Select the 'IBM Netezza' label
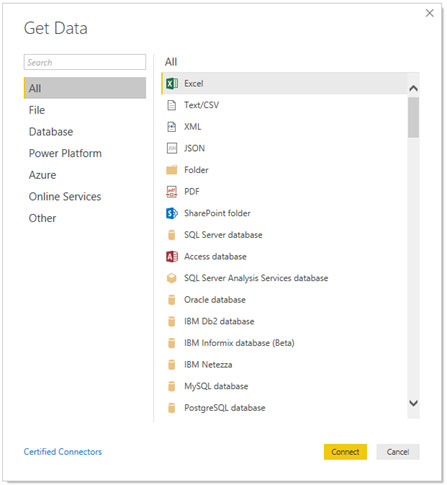Screen dimensions: 447x485 pos(208,365)
